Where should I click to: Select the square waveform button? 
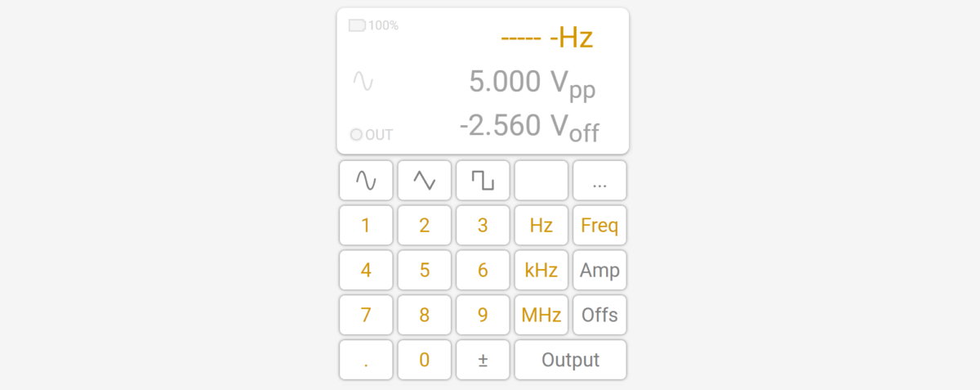click(483, 181)
